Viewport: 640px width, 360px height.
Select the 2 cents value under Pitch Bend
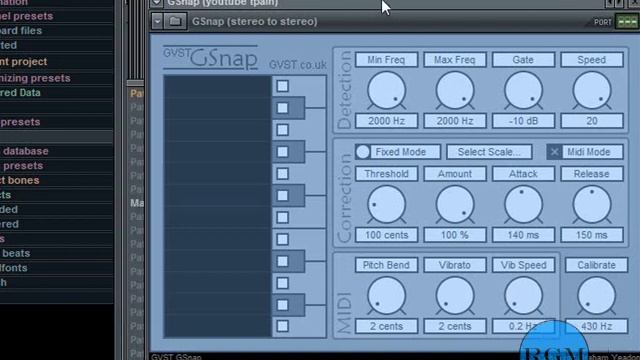(x=386, y=326)
